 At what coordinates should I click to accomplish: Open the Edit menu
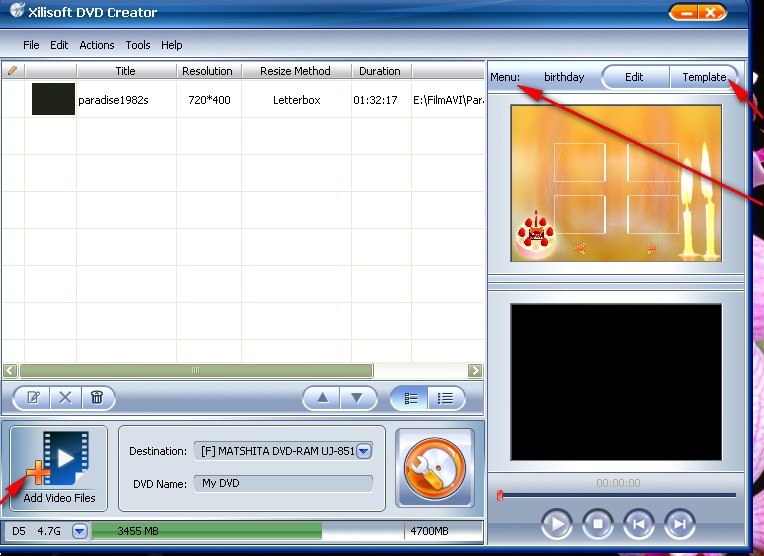59,45
